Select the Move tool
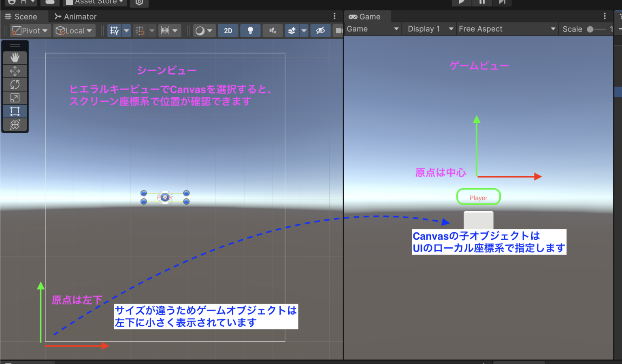 pos(15,70)
